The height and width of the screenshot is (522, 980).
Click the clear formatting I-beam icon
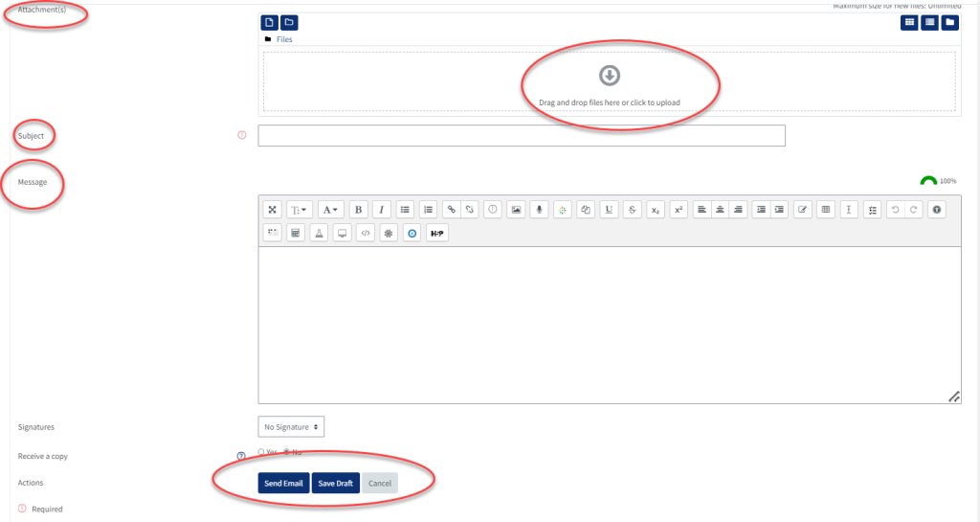[x=849, y=210]
